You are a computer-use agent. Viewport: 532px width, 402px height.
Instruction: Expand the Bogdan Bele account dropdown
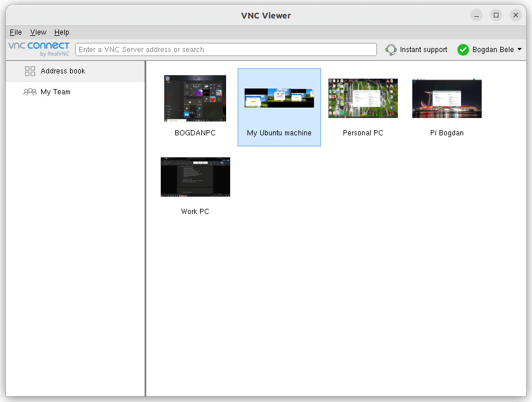[x=519, y=49]
